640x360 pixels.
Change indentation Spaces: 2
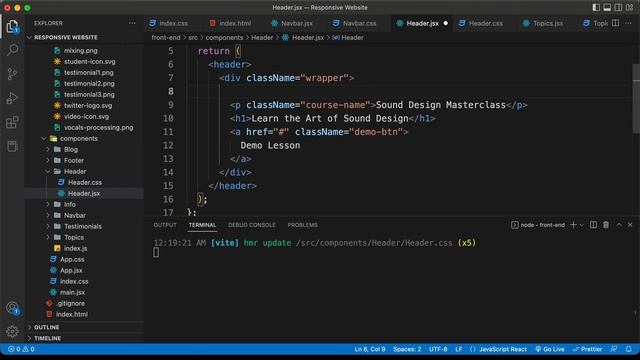407,349
